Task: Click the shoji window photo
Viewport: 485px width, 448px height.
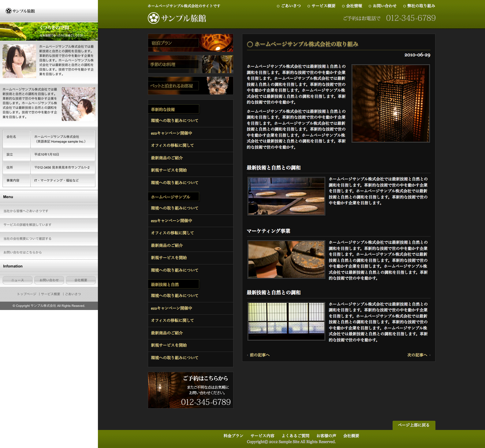Action: pos(286,321)
